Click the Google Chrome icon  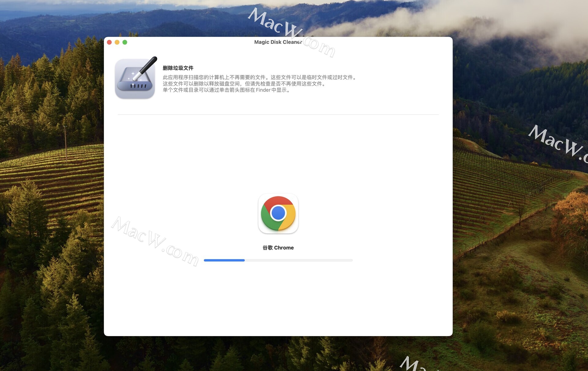[x=278, y=214]
